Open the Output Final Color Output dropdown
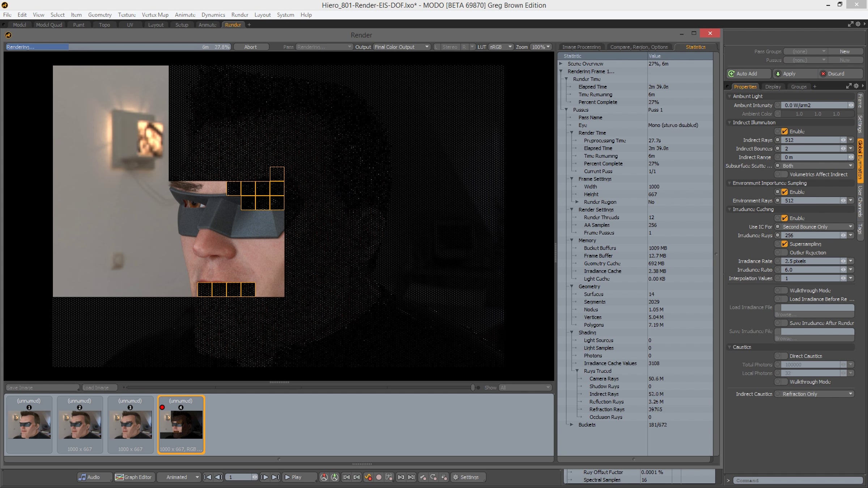 pyautogui.click(x=401, y=47)
